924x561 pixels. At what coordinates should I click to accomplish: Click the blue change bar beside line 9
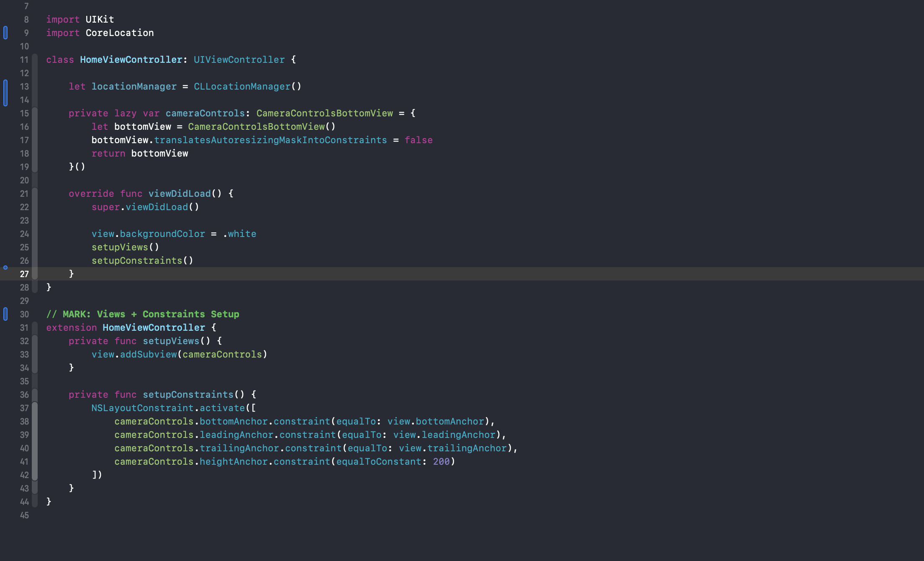point(5,33)
